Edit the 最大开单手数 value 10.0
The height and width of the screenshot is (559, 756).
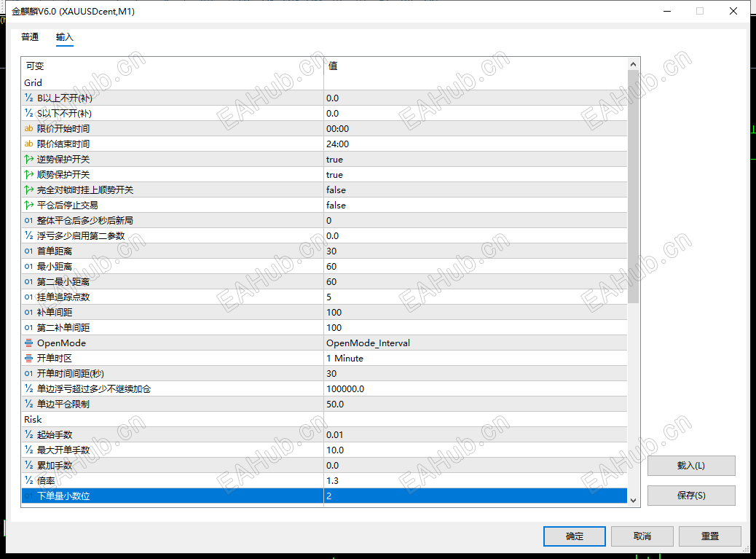click(x=476, y=450)
